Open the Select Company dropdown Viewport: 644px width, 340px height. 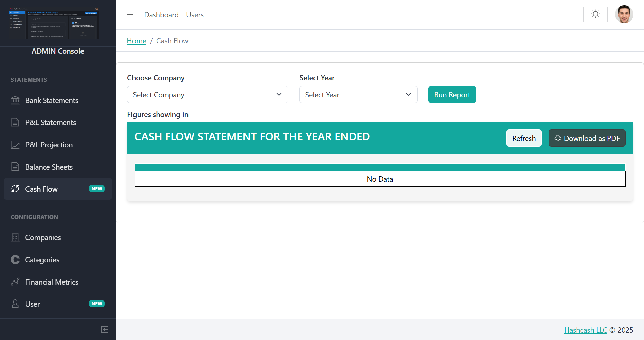[x=208, y=95]
